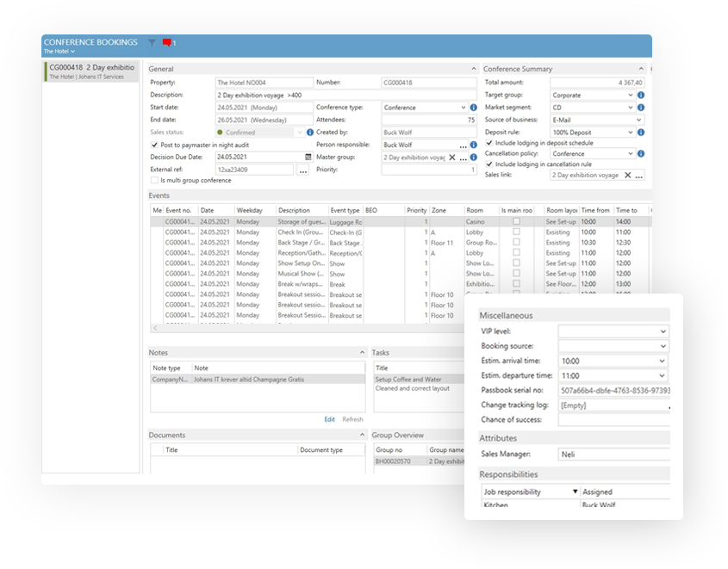
Task: Collapse the Notes section
Action: click(362, 352)
